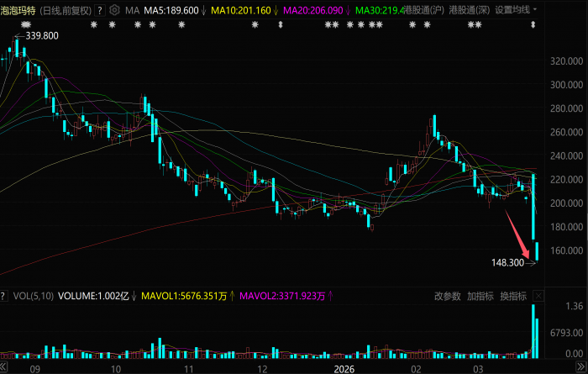Screen dimensions: 588x374
Task: Click the 10 month marker on the timeline
Action: tap(116, 369)
